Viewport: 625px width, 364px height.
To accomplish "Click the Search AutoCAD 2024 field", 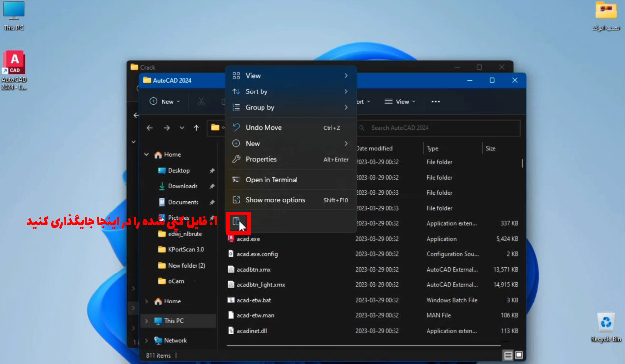I will click(438, 128).
